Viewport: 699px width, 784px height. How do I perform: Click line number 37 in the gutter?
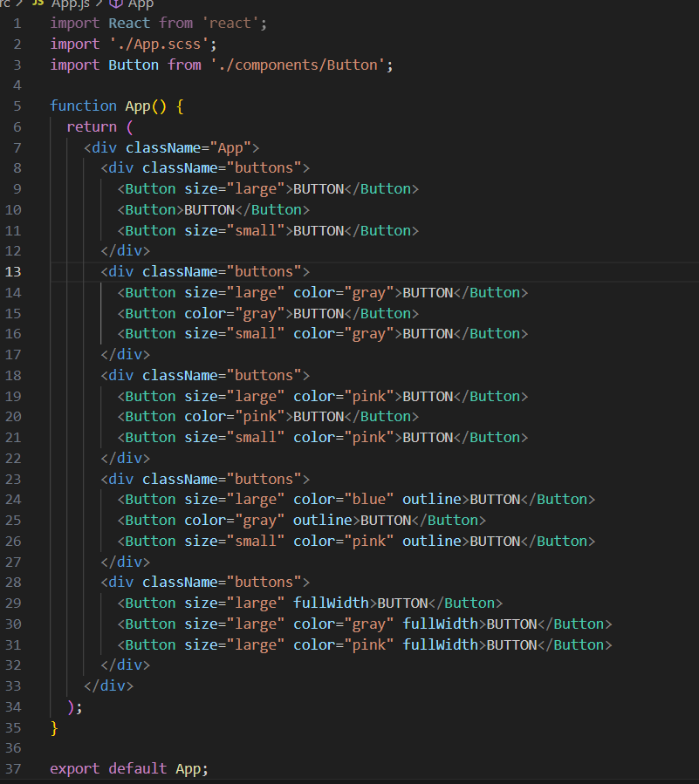click(x=13, y=768)
